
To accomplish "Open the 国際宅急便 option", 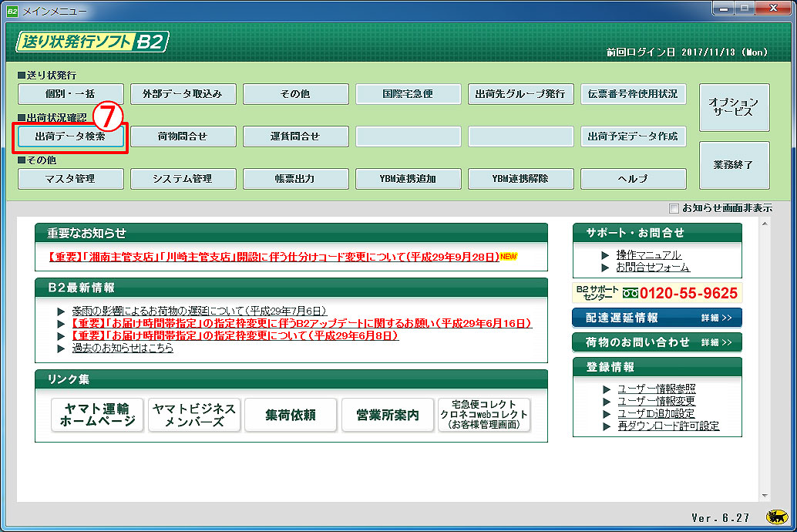I will pos(408,94).
